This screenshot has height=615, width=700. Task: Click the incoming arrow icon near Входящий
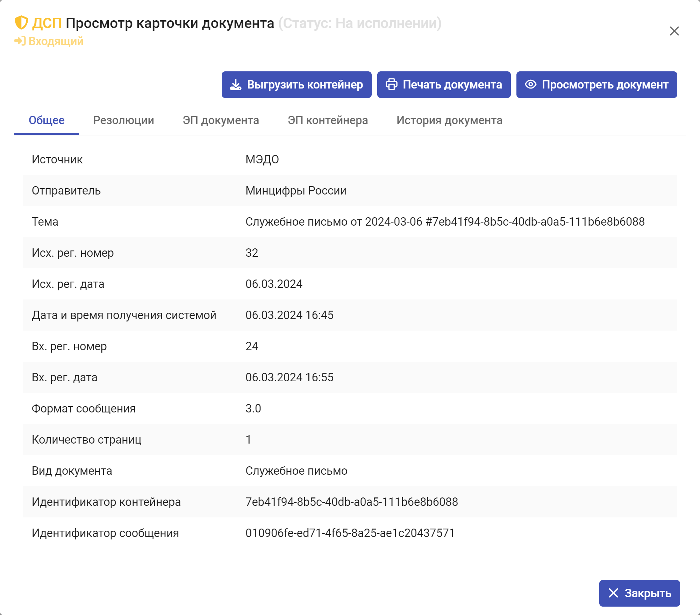pos(20,41)
